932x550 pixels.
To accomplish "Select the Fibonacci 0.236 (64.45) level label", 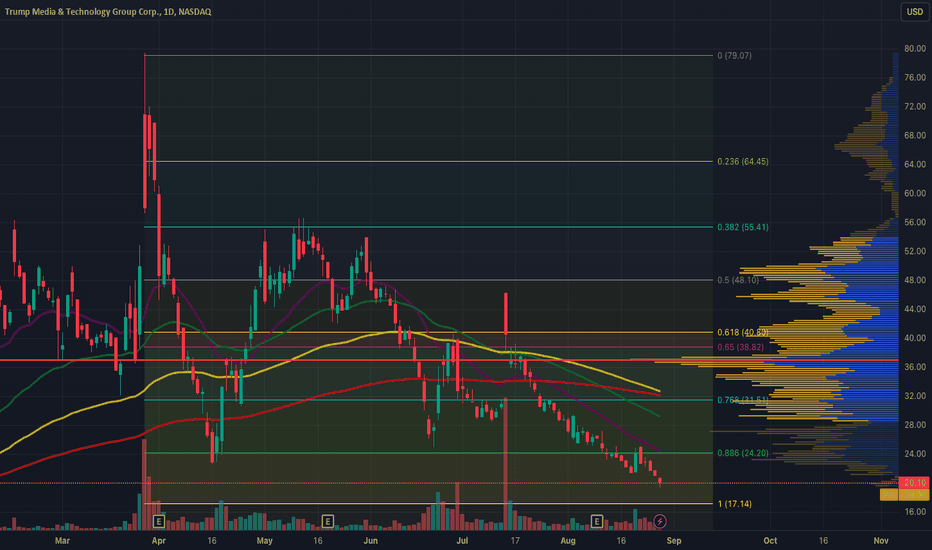I will 742,162.
